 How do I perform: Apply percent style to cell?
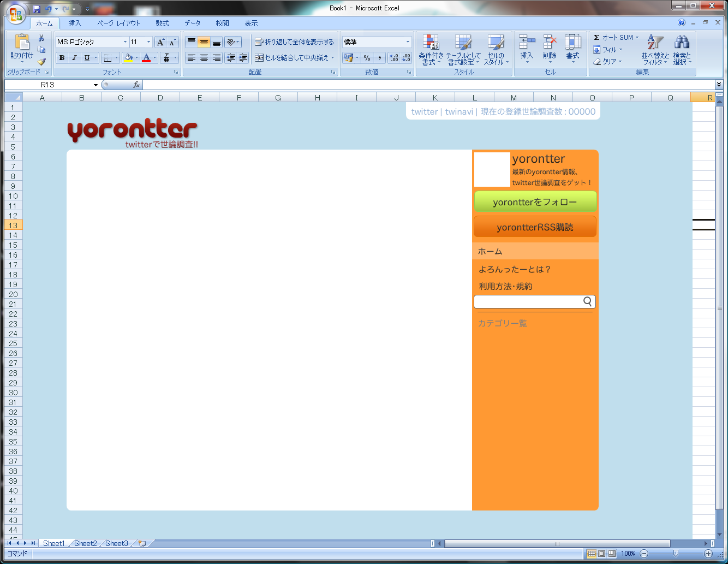click(367, 58)
